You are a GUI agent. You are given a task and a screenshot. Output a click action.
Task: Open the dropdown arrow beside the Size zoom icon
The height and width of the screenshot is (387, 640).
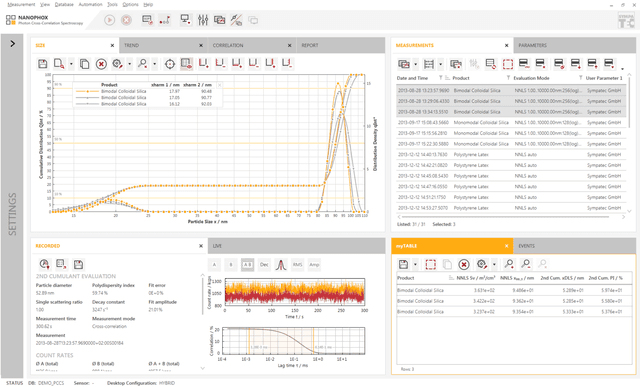coord(154,64)
